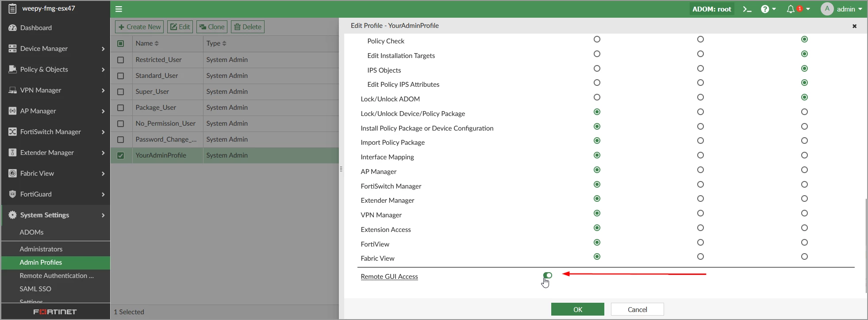The height and width of the screenshot is (320, 868).
Task: Expand the Fabric View submenu arrow
Action: pos(103,173)
